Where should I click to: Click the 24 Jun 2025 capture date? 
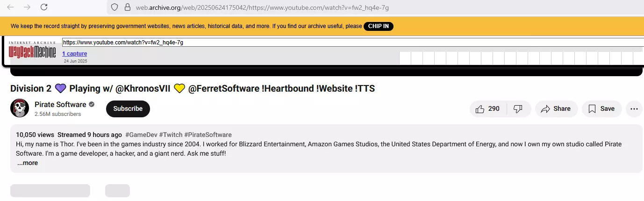tap(76, 61)
